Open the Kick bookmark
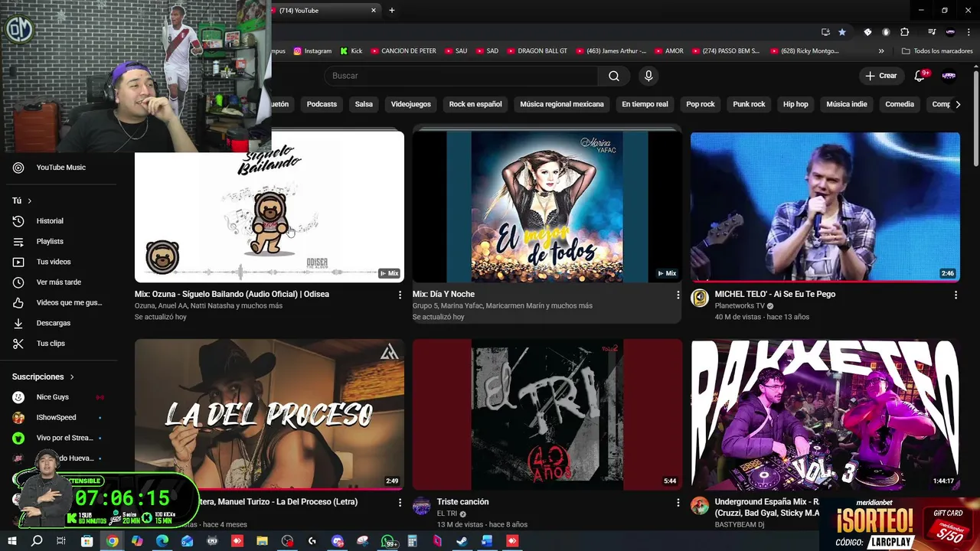980x551 pixels. click(x=351, y=51)
